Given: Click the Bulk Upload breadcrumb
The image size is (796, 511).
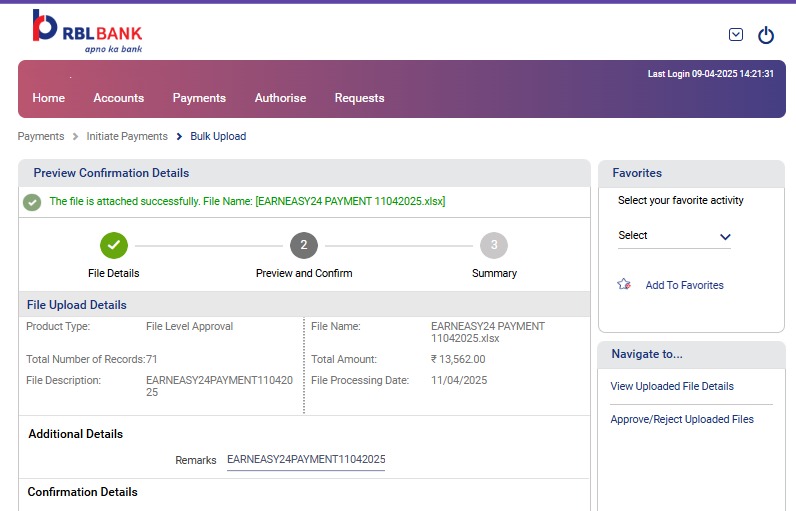Looking at the screenshot, I should tap(218, 137).
